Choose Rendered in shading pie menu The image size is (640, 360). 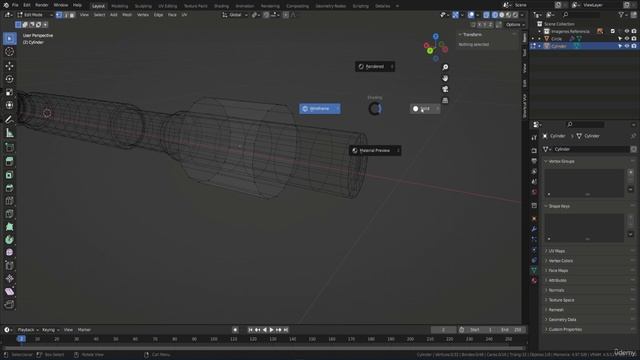(x=375, y=67)
